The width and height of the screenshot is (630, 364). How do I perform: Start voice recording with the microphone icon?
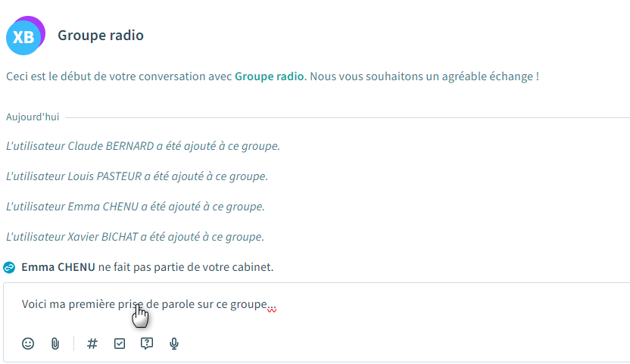tap(174, 344)
